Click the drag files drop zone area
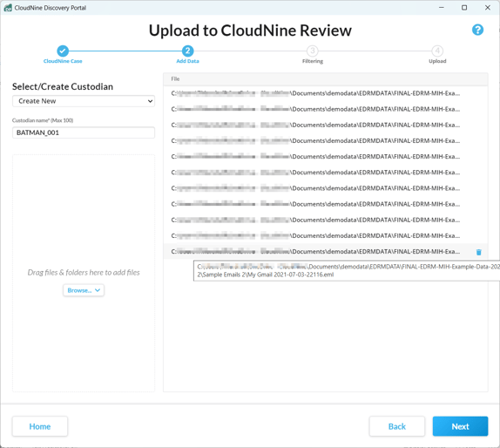This screenshot has width=500, height=448. click(84, 273)
